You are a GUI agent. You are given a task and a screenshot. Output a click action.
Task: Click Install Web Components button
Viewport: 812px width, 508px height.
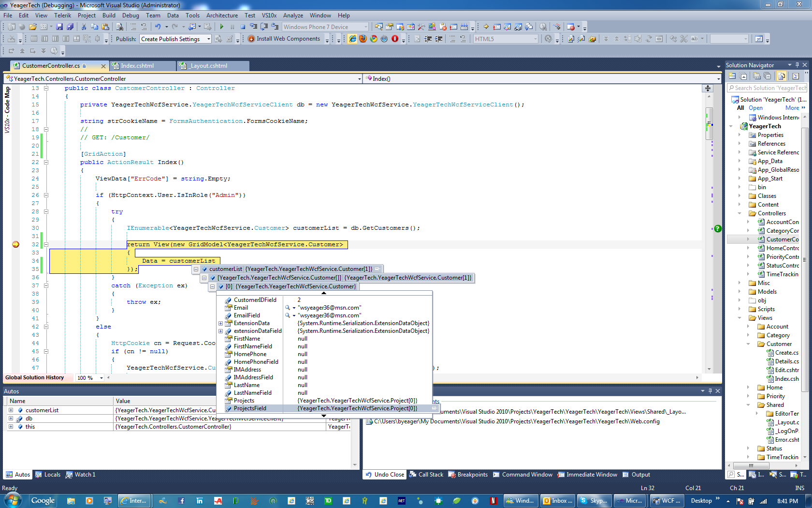[284, 39]
